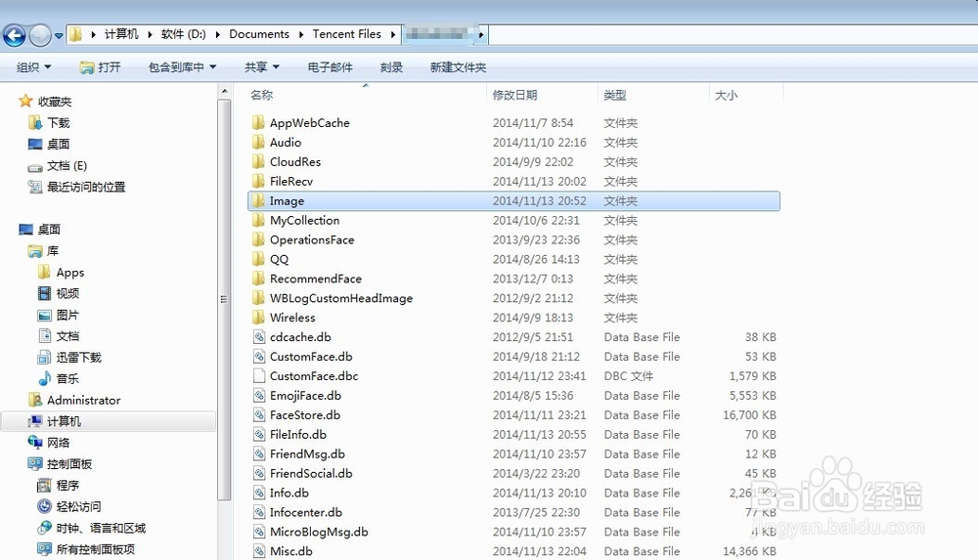Viewport: 978px width, 560px height.
Task: Select the cdcache.db file icon
Action: click(x=259, y=337)
